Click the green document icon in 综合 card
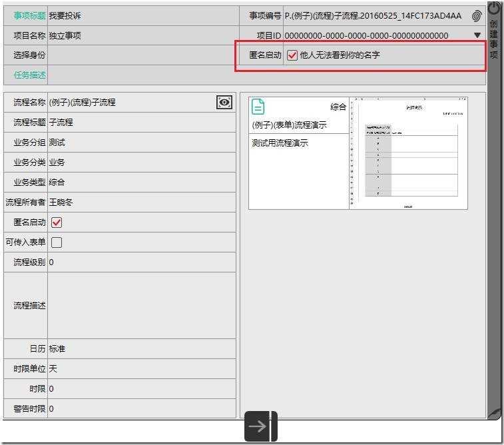Image resolution: width=504 pixels, height=445 pixels. coord(258,107)
